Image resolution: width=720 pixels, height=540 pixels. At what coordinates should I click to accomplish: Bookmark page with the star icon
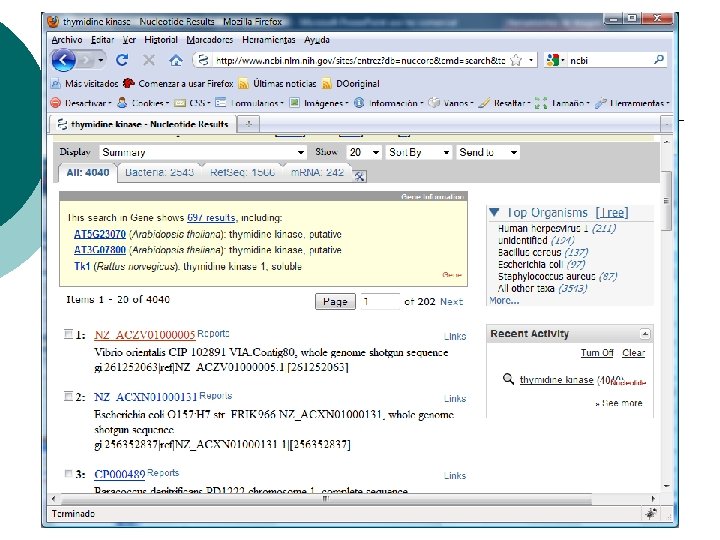(x=516, y=60)
